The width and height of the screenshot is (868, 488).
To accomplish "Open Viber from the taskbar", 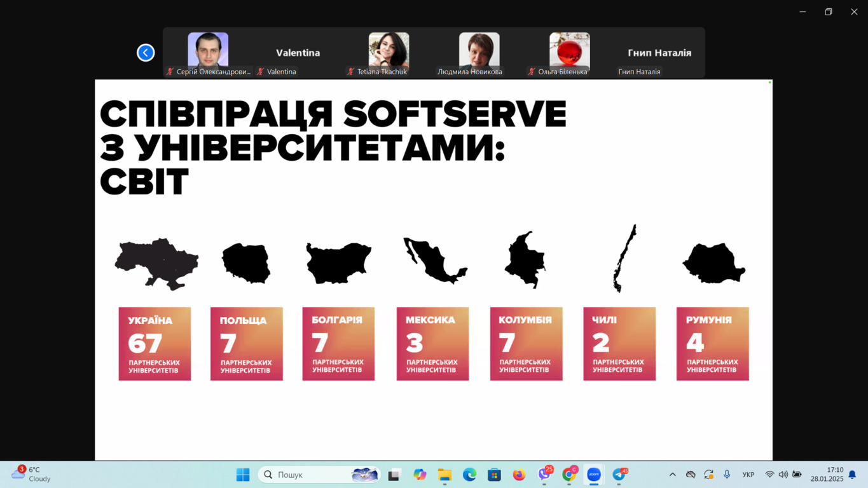I will tap(544, 475).
